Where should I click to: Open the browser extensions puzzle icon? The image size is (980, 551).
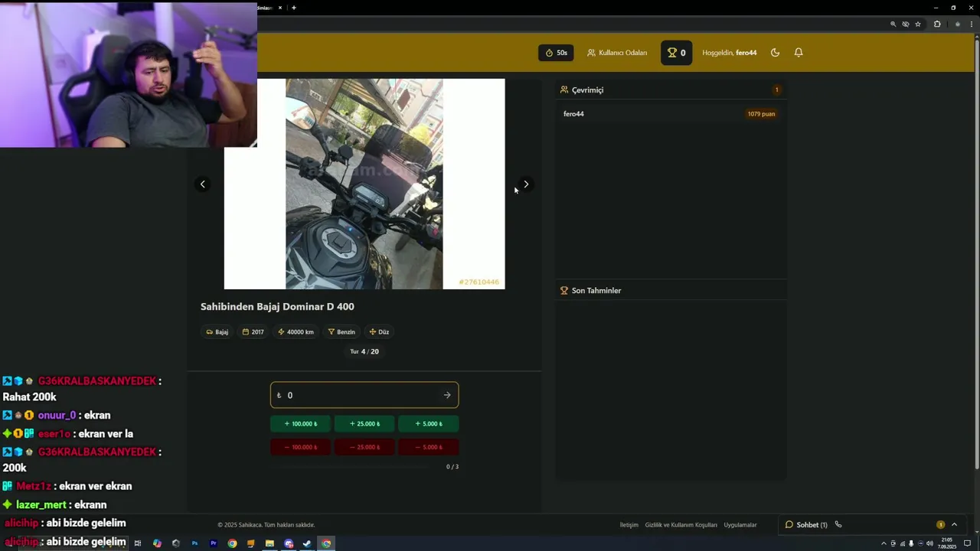[936, 24]
